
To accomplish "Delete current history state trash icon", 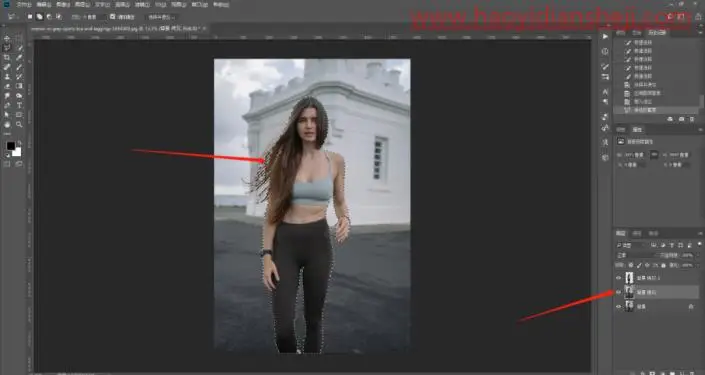I will point(692,119).
